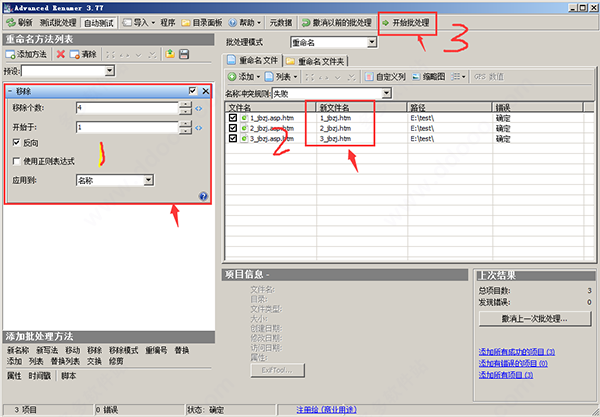Click the load method list icon
The image size is (600, 417).
(x=170, y=54)
